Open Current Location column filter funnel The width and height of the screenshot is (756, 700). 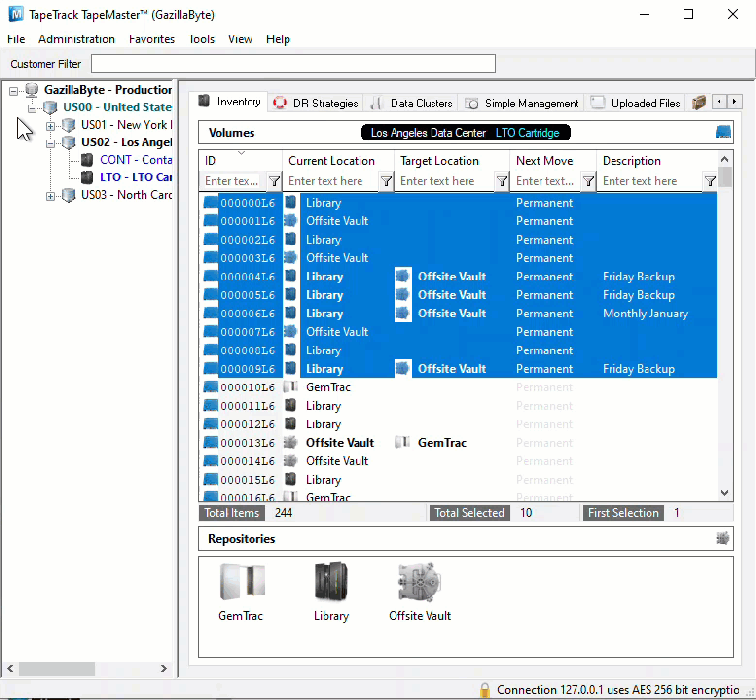point(386,181)
